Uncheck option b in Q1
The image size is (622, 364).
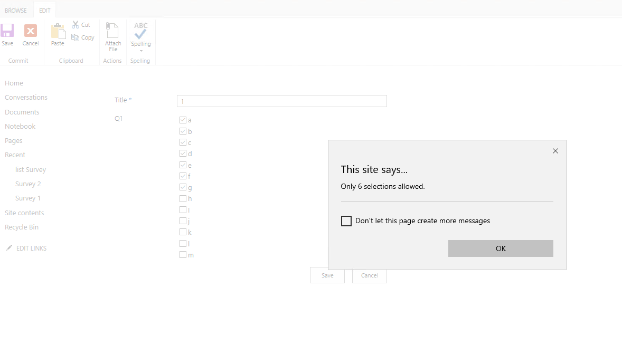(x=183, y=131)
